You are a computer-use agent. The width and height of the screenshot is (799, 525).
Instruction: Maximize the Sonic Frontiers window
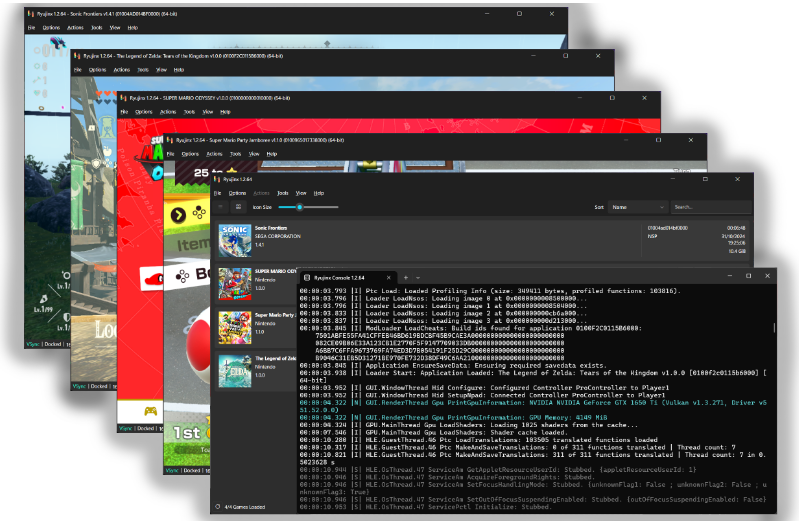[x=519, y=14]
